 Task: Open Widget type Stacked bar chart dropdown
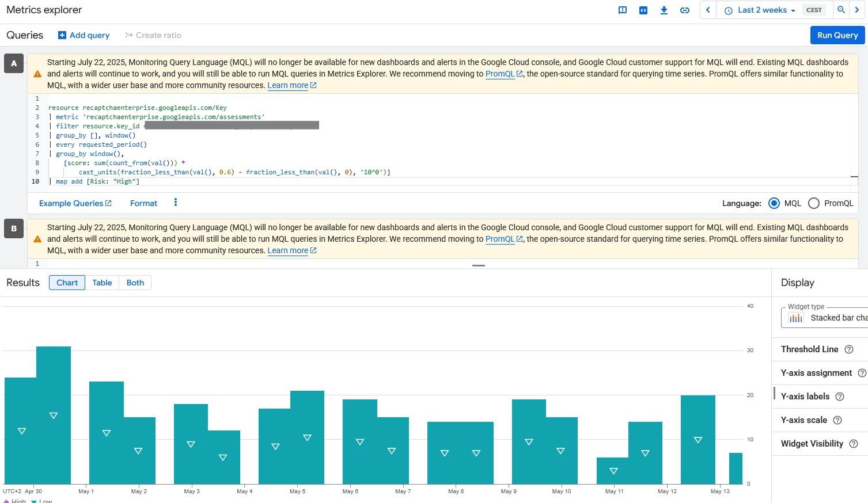coord(824,318)
